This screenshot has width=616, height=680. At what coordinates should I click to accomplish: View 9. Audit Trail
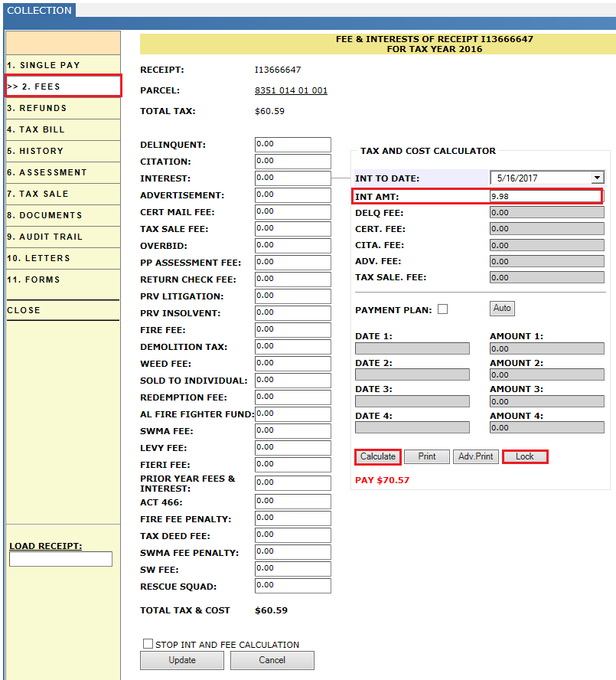pos(63,237)
